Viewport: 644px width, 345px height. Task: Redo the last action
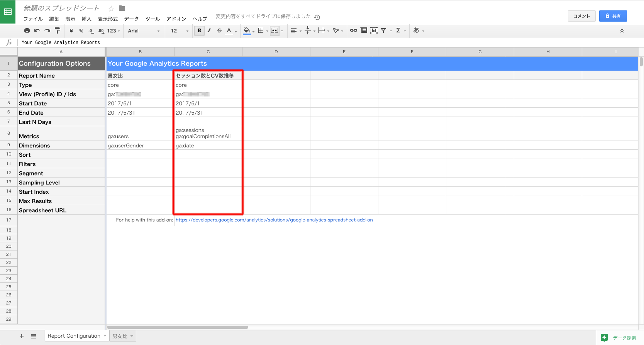[x=47, y=30]
